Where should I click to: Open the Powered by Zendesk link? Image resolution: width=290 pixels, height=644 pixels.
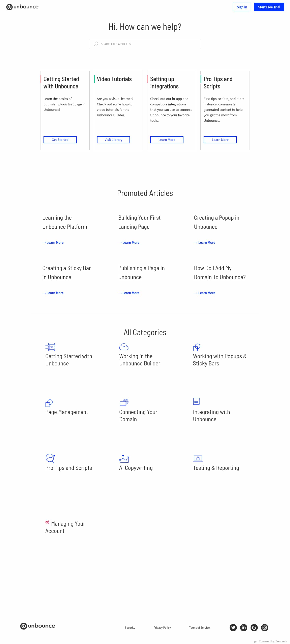[x=272, y=641]
